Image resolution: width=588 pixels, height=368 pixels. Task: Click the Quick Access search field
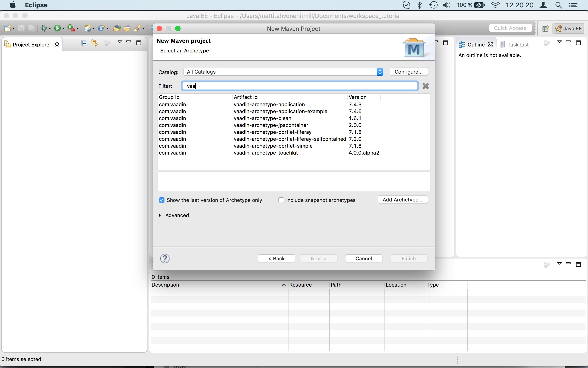510,28
